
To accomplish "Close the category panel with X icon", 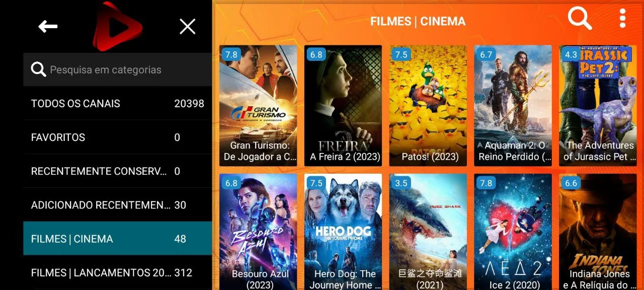I will pos(188,27).
